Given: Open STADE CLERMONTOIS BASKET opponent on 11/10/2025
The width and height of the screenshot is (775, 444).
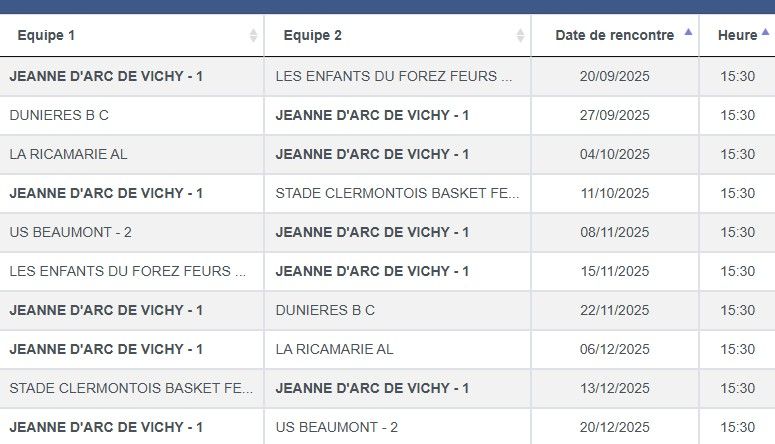Looking at the screenshot, I should point(397,193).
